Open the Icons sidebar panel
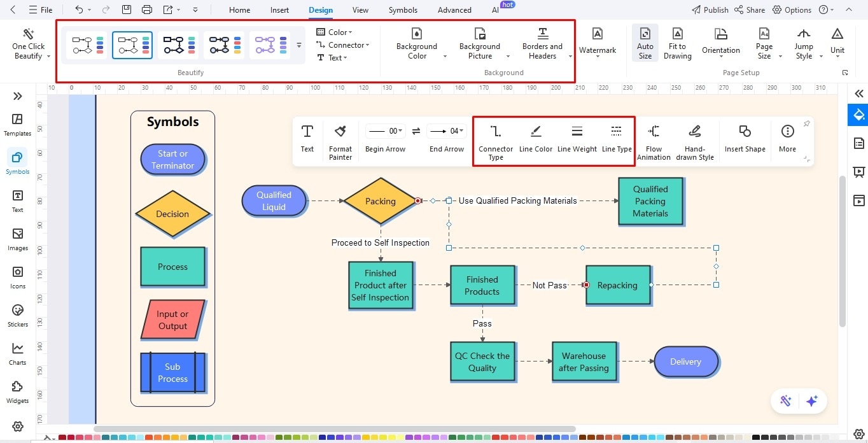The width and height of the screenshot is (868, 443). coord(17,278)
